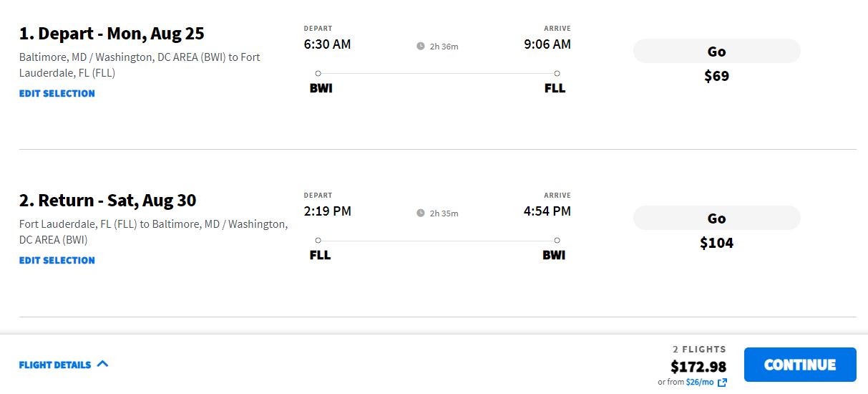Click the BWI origin dot on departure route
This screenshot has width=868, height=394.
[318, 73]
